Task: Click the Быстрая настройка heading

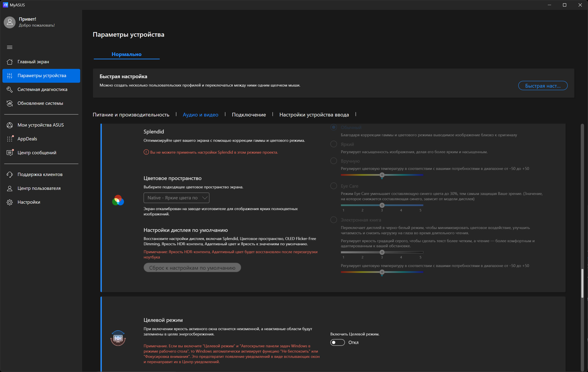Action: click(123, 76)
